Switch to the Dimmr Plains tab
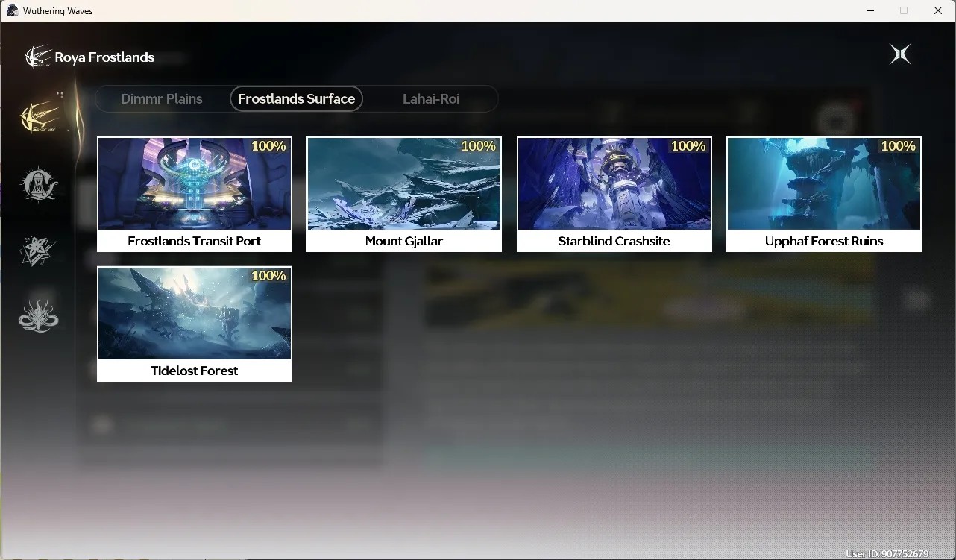956x560 pixels. (162, 98)
